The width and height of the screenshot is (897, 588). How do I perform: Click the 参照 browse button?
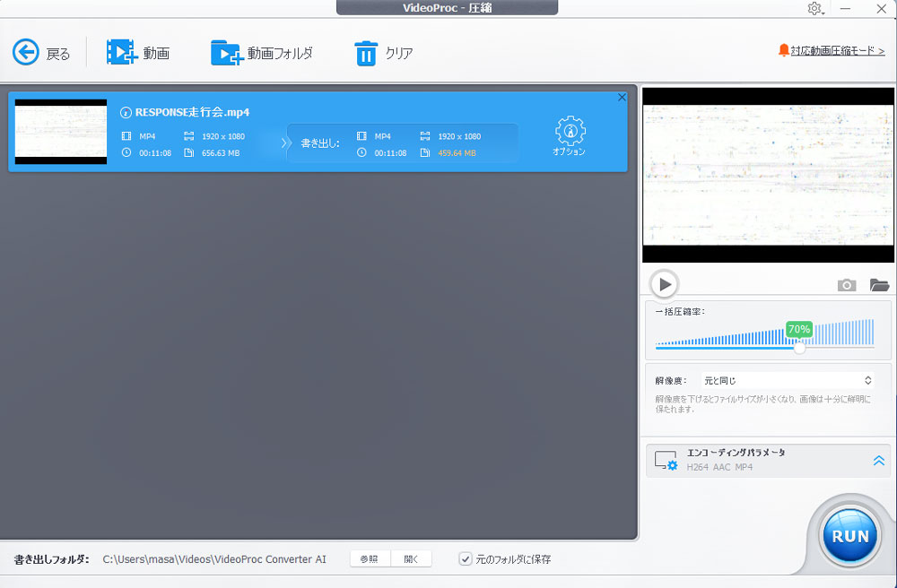tap(370, 558)
